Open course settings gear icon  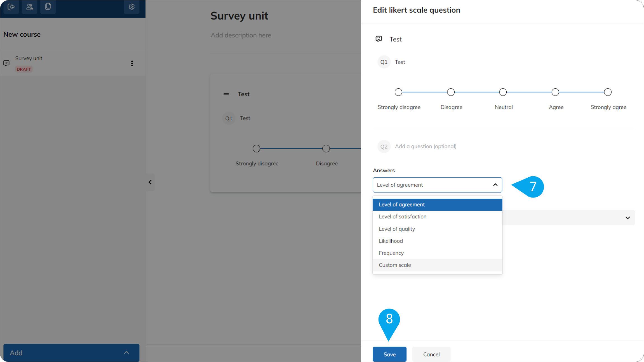[131, 6]
